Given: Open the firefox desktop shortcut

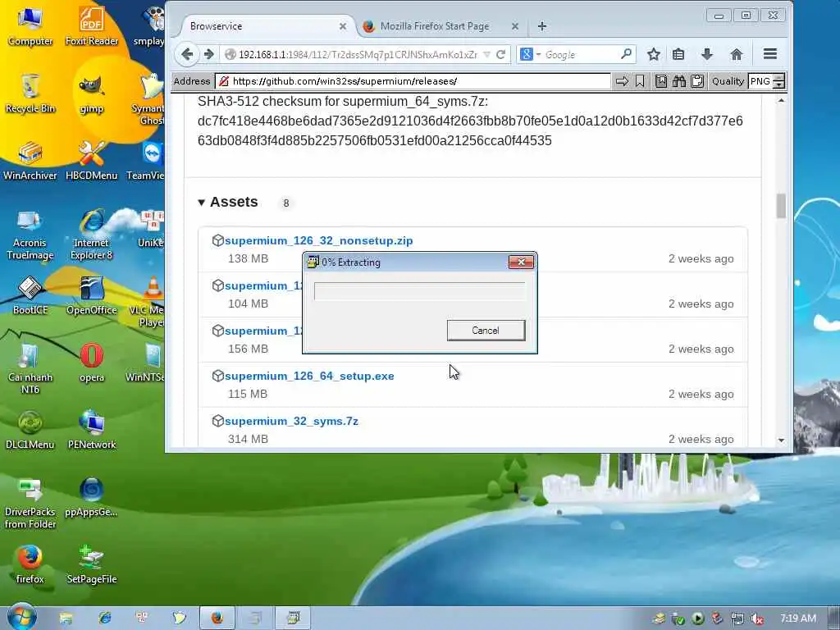Looking at the screenshot, I should point(30,564).
